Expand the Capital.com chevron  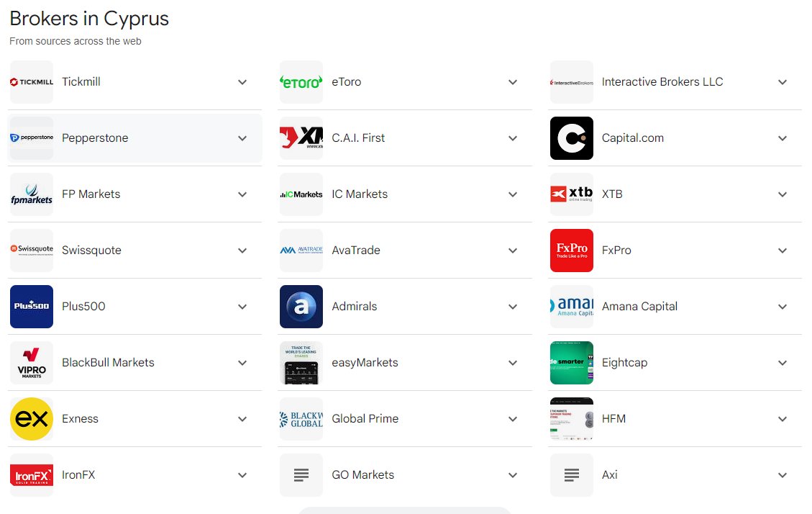(783, 138)
